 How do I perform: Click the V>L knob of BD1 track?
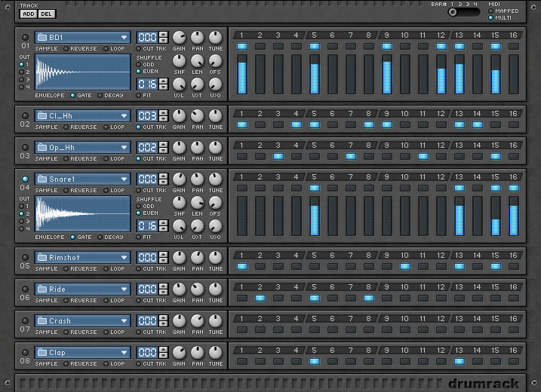(x=179, y=84)
